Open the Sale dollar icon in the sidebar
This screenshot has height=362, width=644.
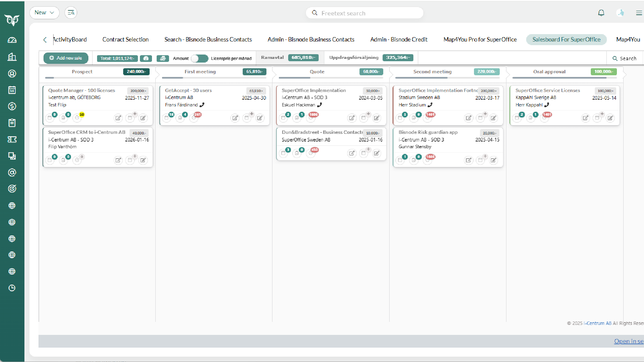[x=12, y=106]
